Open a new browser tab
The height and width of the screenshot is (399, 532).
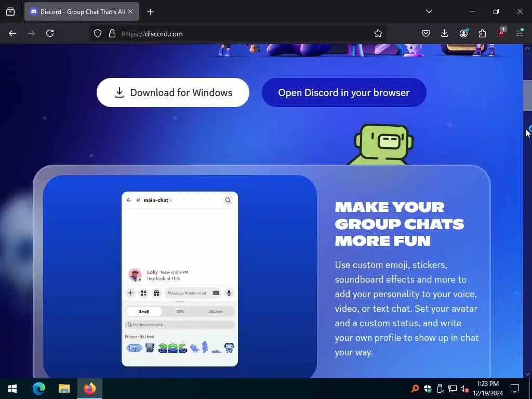click(x=150, y=12)
